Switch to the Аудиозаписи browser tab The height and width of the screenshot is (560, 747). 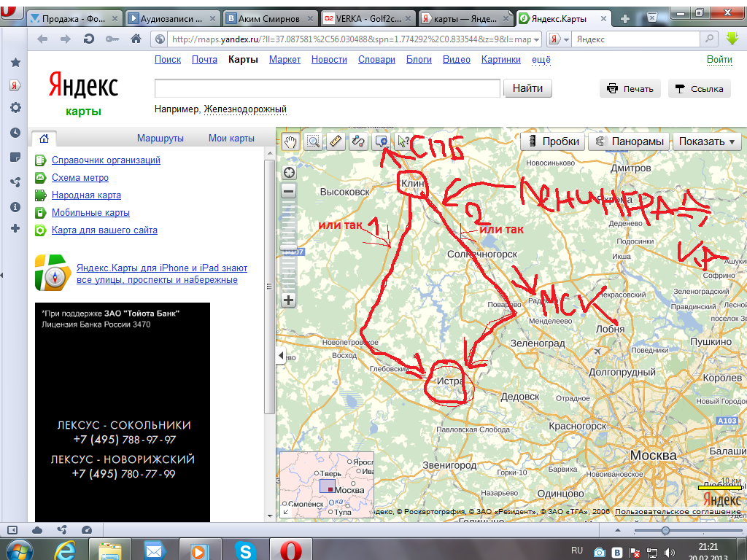173,18
